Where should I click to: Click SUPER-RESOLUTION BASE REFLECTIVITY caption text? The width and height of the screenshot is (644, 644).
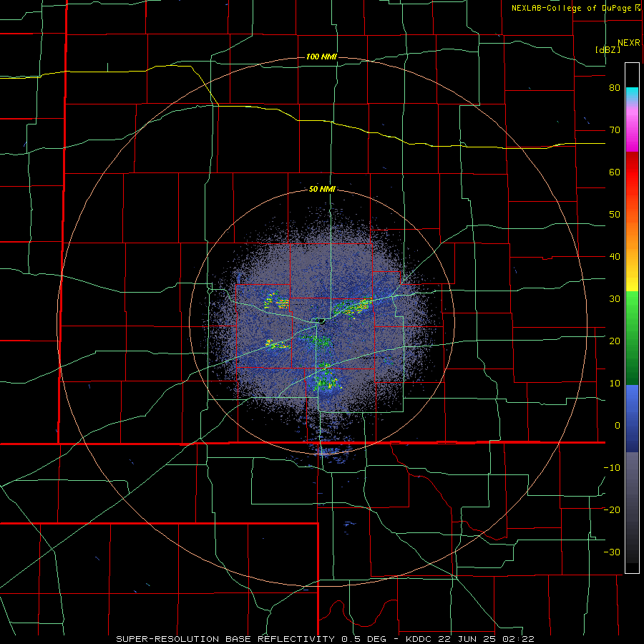[225, 639]
